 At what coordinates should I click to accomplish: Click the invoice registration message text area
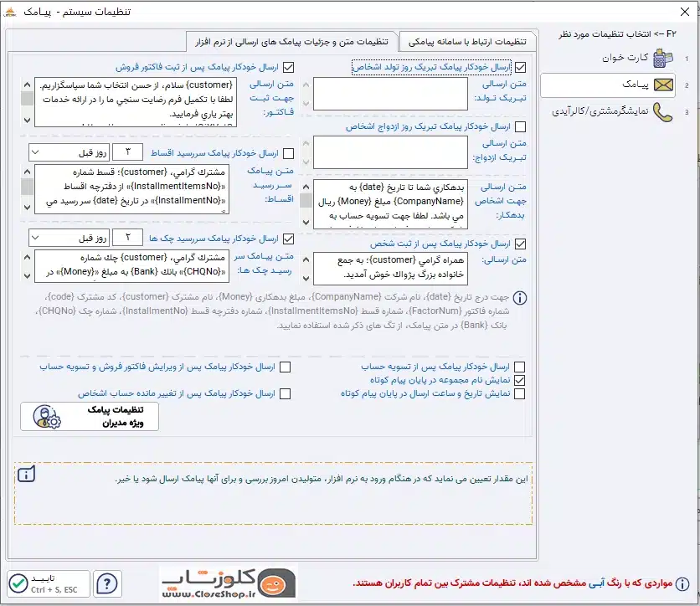136,102
